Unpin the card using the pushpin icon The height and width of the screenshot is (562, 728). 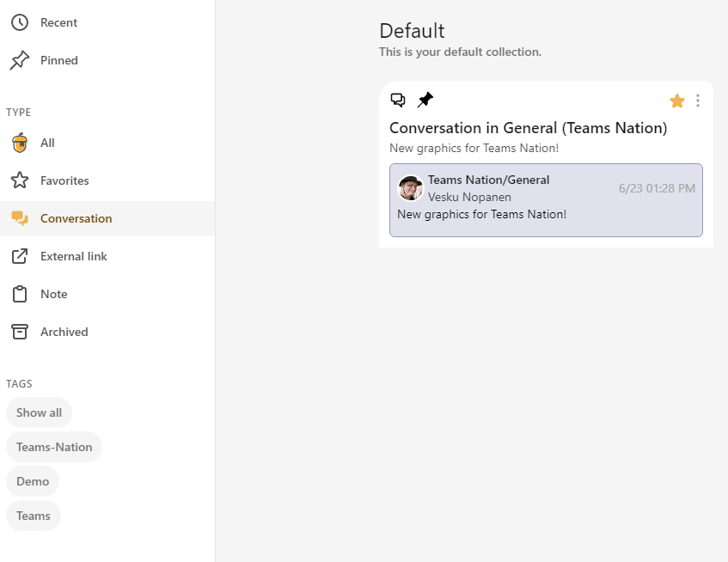point(425,101)
